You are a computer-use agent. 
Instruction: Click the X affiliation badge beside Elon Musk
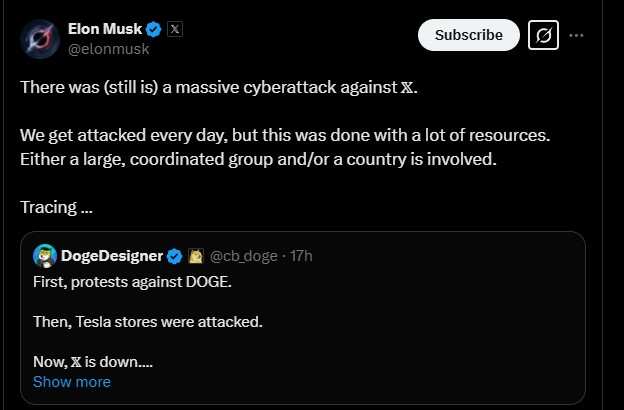click(x=174, y=28)
